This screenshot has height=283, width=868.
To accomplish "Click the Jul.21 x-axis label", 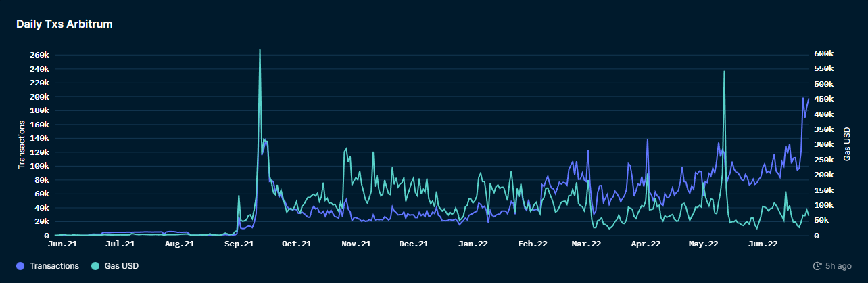I will [121, 244].
